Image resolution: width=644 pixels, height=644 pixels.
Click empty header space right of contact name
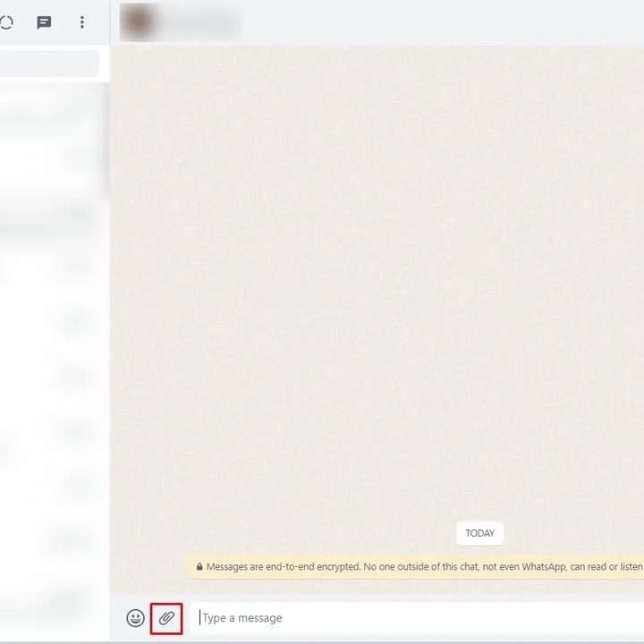tap(447, 22)
